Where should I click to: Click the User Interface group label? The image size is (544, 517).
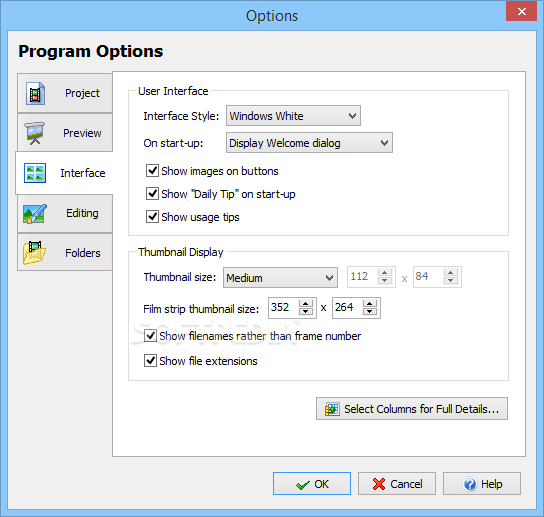point(173,91)
